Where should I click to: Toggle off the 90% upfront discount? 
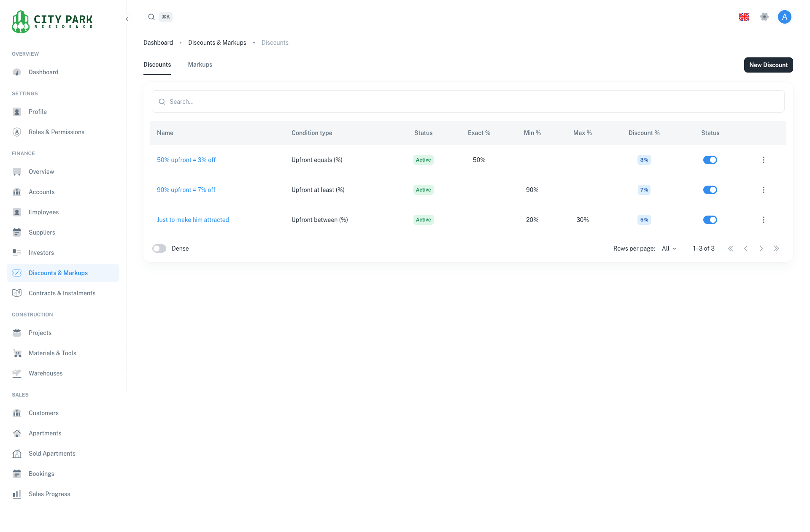(x=710, y=190)
